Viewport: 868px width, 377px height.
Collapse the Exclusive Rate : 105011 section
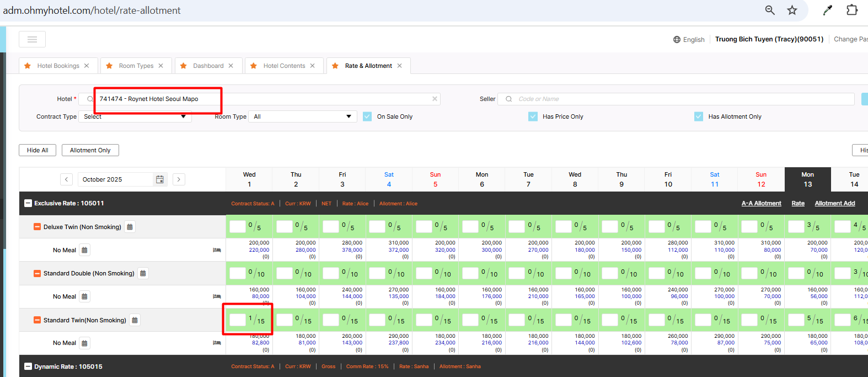pos(28,203)
